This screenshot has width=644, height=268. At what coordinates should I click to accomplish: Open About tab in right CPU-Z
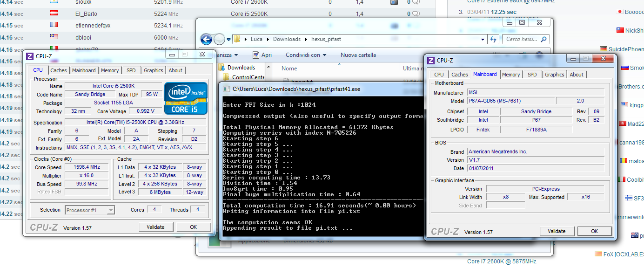(x=577, y=75)
